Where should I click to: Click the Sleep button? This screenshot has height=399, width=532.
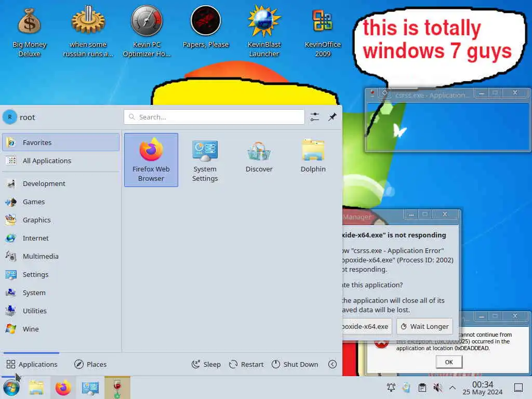(x=206, y=364)
